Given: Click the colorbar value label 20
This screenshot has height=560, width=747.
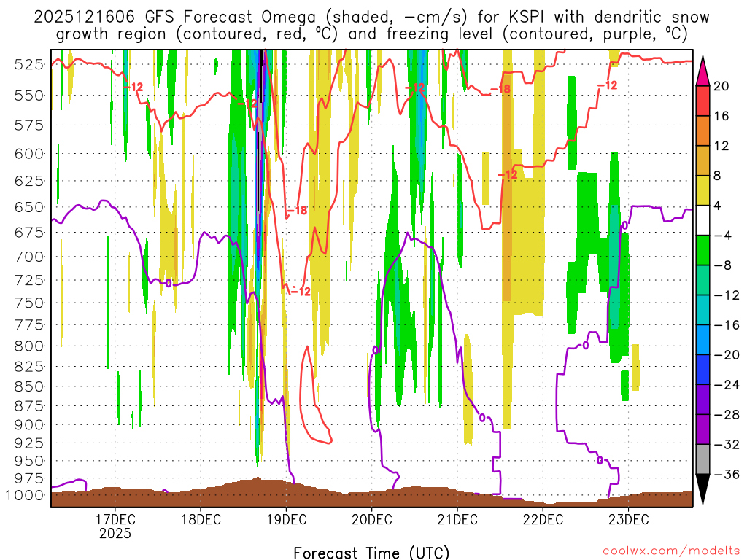Looking at the screenshot, I should pyautogui.click(x=721, y=86).
